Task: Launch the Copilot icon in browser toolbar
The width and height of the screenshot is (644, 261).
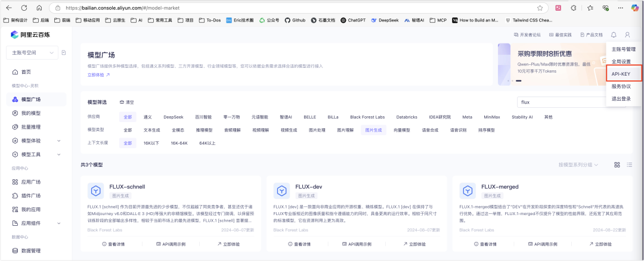Action: [635, 8]
